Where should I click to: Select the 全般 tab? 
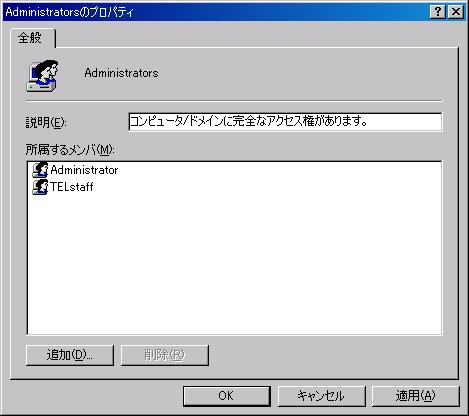pyautogui.click(x=31, y=38)
